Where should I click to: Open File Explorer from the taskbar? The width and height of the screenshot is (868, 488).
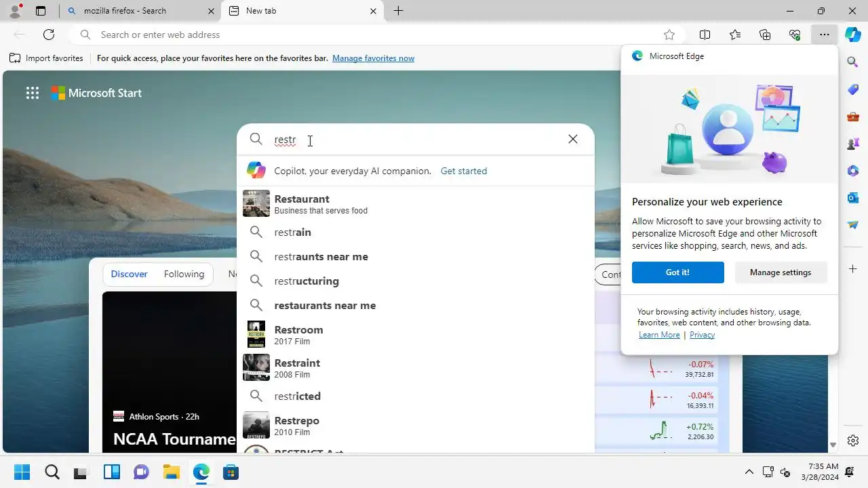pyautogui.click(x=171, y=472)
